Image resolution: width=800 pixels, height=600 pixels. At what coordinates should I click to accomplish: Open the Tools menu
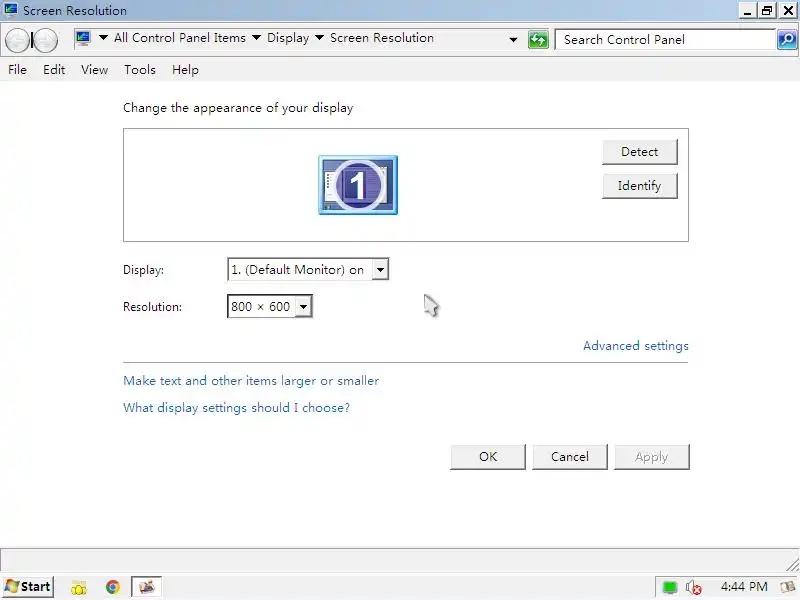coord(140,69)
